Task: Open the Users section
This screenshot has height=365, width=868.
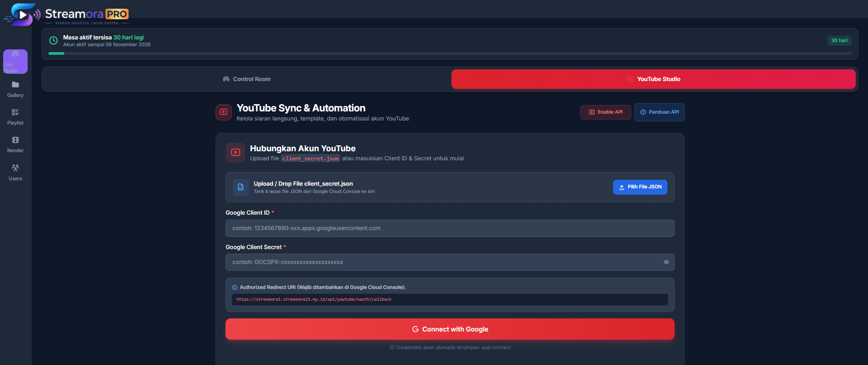Action: tap(15, 173)
